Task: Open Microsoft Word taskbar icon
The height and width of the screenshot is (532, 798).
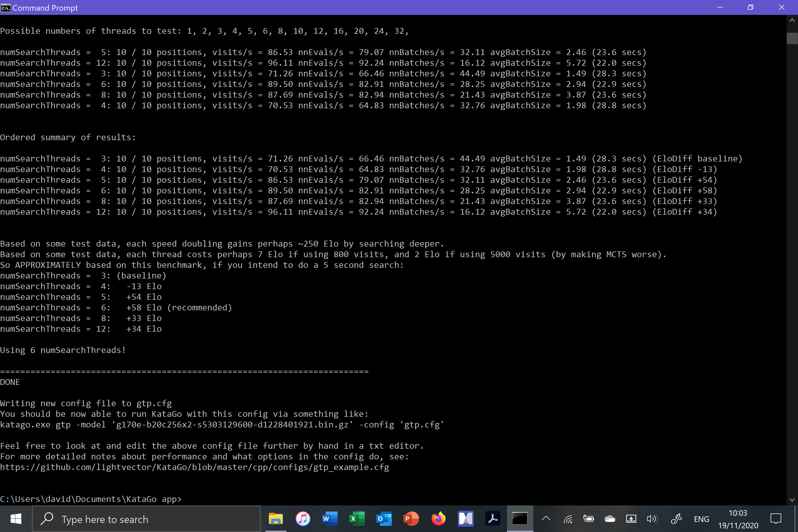Action: click(x=330, y=519)
